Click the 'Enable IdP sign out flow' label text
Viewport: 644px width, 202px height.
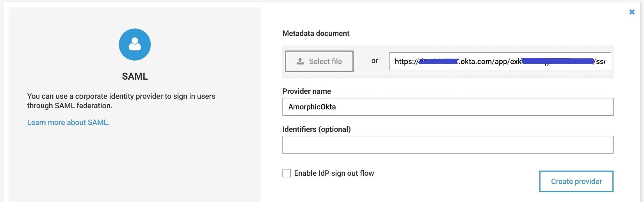click(334, 173)
